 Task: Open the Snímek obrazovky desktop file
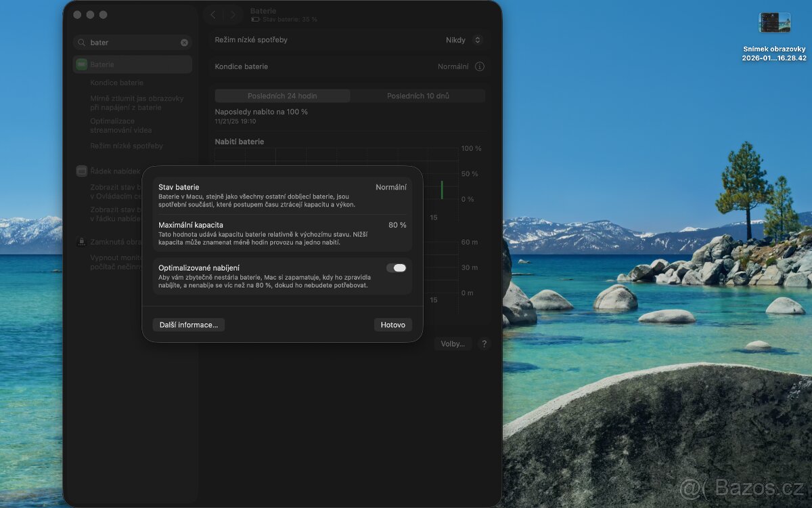coord(774,23)
